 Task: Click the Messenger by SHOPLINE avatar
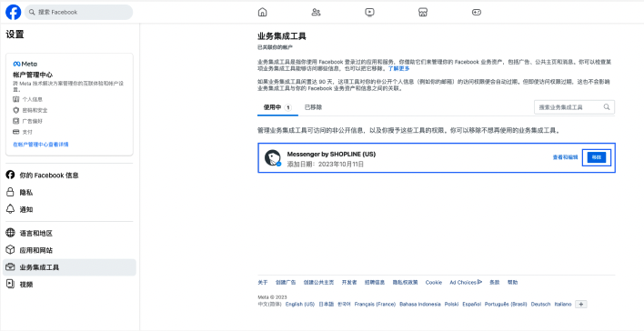pos(273,157)
